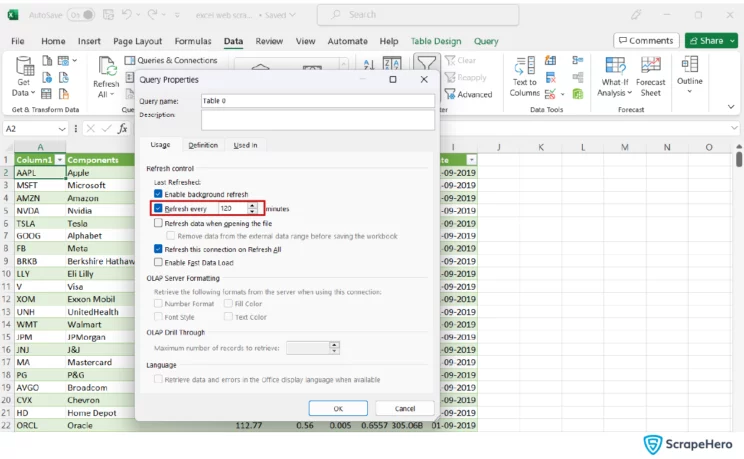
Task: Click the Share button
Action: [x=707, y=41]
